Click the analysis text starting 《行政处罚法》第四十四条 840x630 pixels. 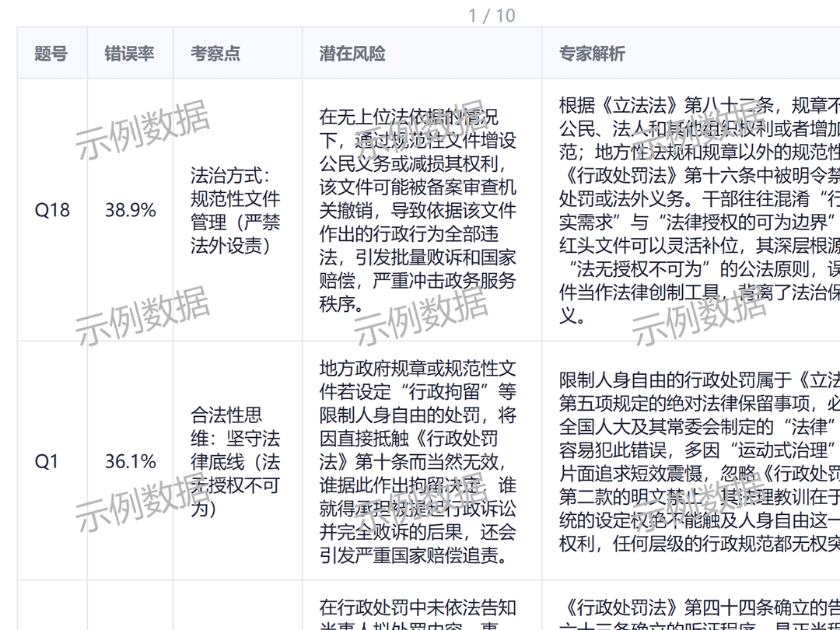(x=699, y=614)
